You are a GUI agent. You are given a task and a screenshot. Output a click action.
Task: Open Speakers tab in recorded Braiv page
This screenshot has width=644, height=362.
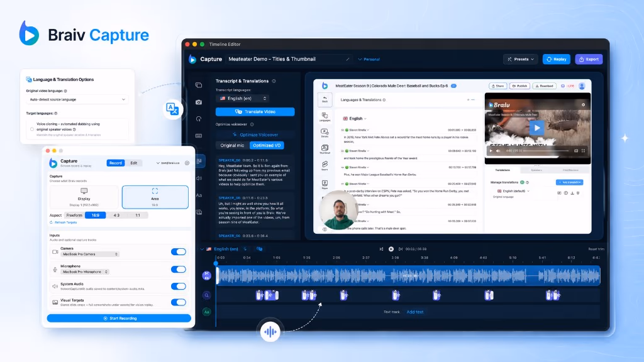pos(536,170)
